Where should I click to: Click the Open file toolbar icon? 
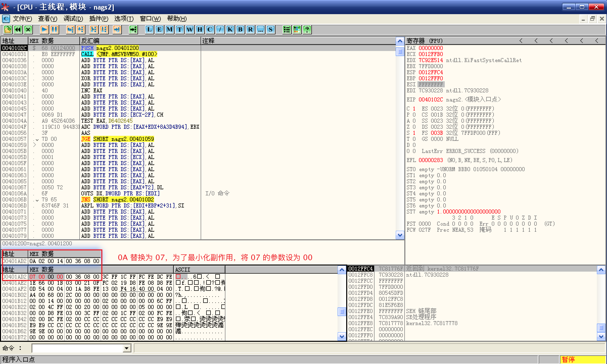tap(8, 30)
